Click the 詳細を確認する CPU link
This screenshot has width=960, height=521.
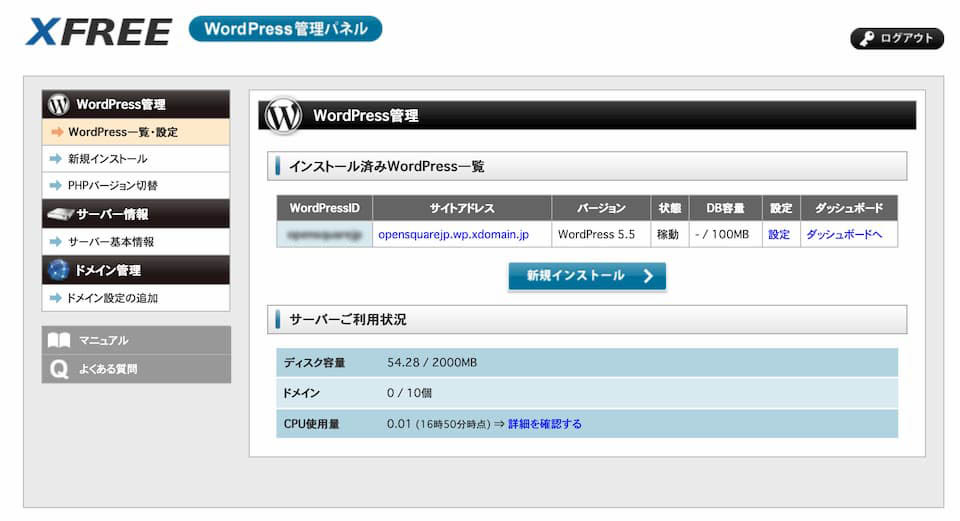coord(544,424)
